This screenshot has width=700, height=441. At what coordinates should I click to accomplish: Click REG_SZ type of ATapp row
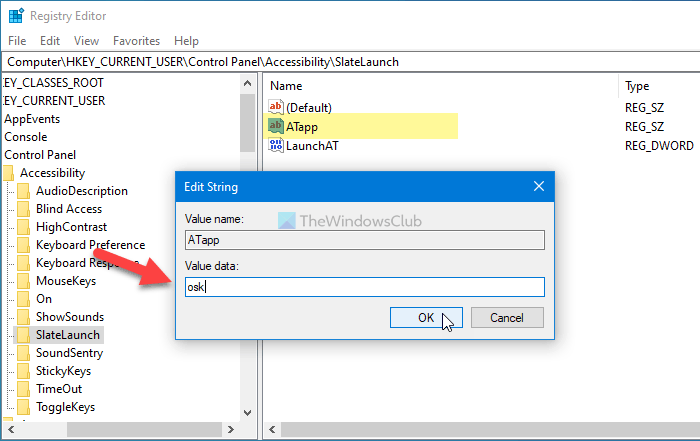tap(644, 127)
